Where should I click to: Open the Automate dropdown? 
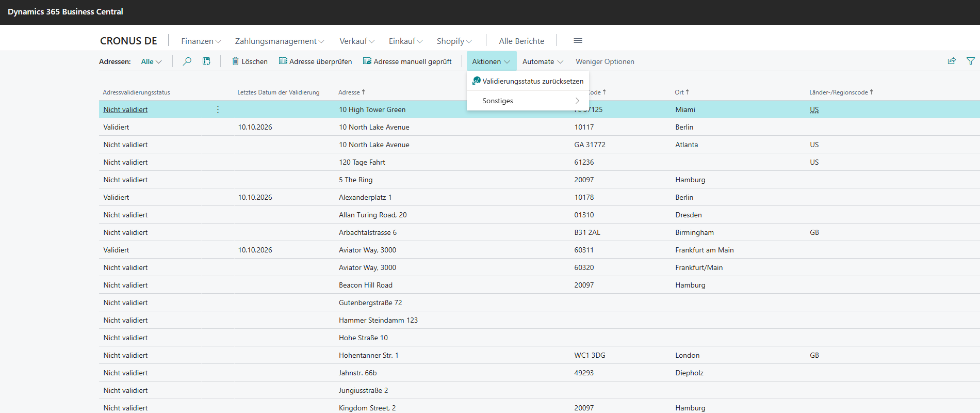click(x=543, y=61)
